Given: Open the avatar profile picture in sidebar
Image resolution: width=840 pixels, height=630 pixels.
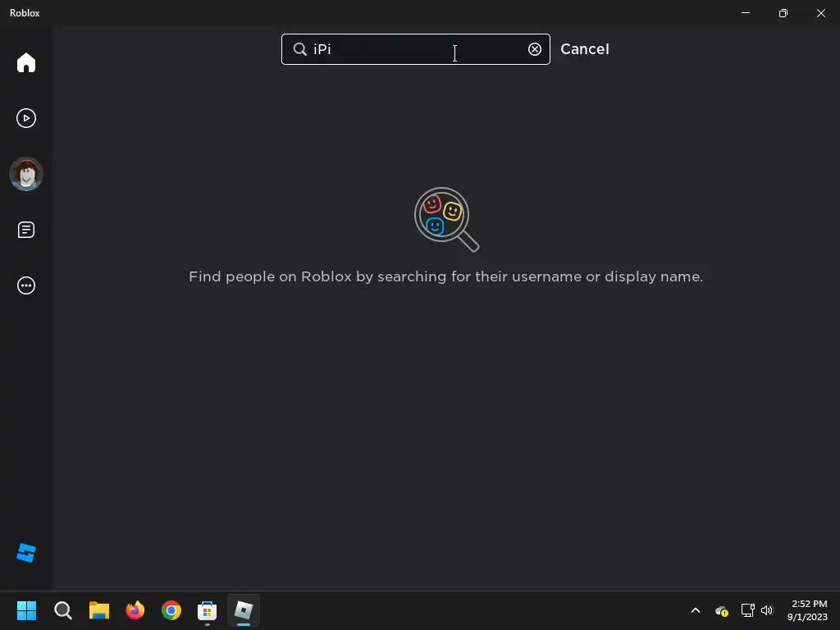Looking at the screenshot, I should point(25,174).
